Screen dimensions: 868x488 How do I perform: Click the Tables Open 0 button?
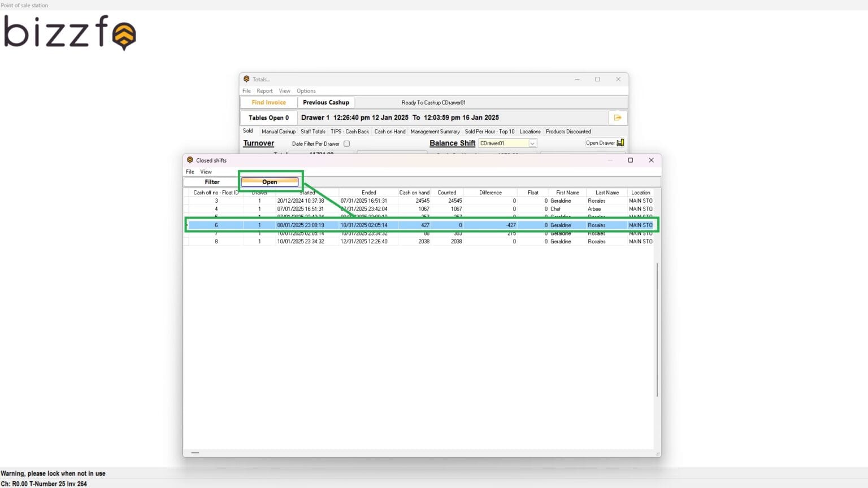click(x=268, y=117)
